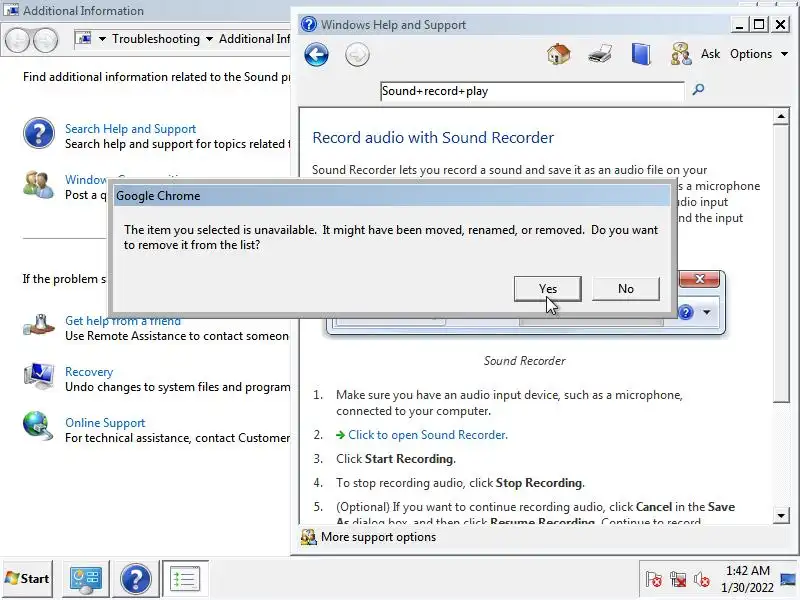Click Help and Support taskbar button
The width and height of the screenshot is (800, 600).
(136, 579)
